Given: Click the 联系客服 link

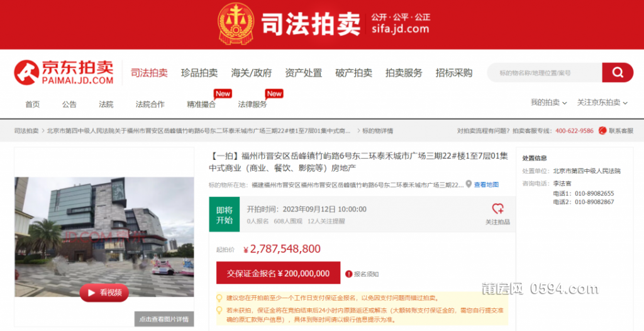Looking at the screenshot, I should [621, 131].
